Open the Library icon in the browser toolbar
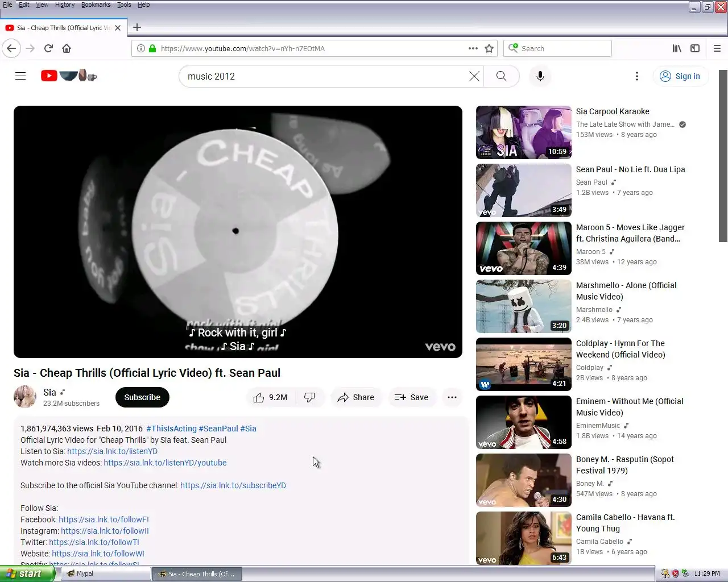Screen dimensions: 728x582 click(x=677, y=48)
